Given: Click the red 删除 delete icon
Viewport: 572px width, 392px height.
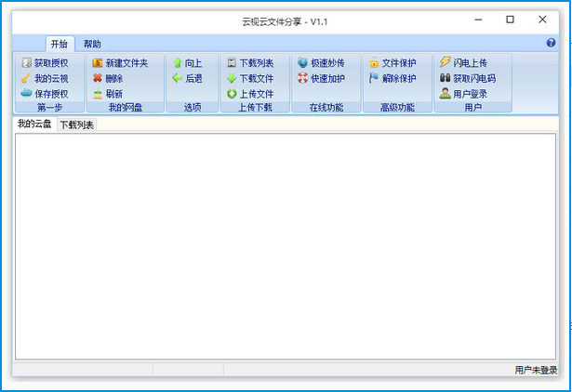Looking at the screenshot, I should pyautogui.click(x=98, y=79).
